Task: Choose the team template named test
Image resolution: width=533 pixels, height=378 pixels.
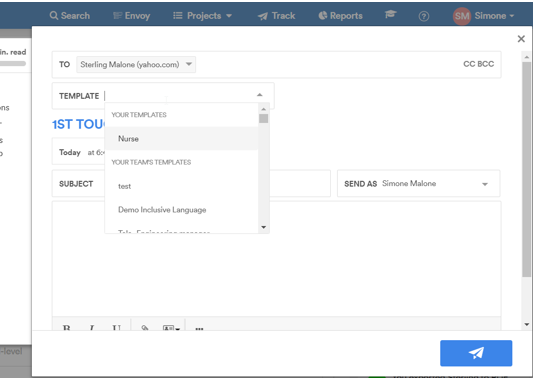Action: tap(182, 186)
